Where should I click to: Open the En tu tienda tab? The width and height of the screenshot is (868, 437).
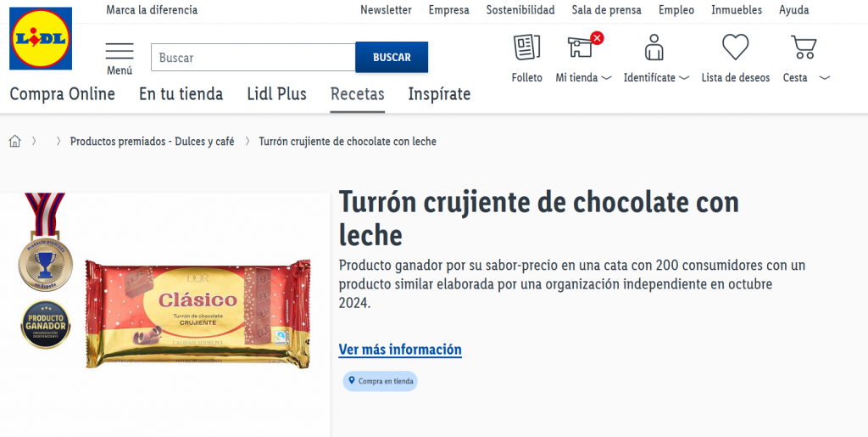(x=181, y=94)
